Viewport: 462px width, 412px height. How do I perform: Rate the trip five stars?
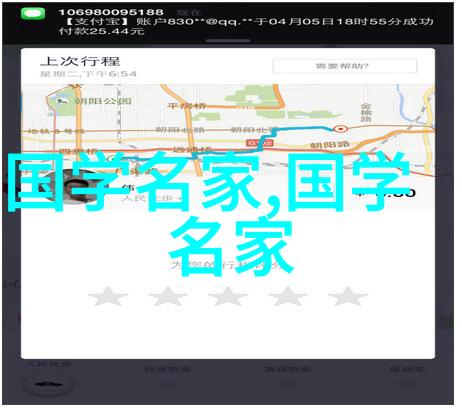pyautogui.click(x=348, y=296)
